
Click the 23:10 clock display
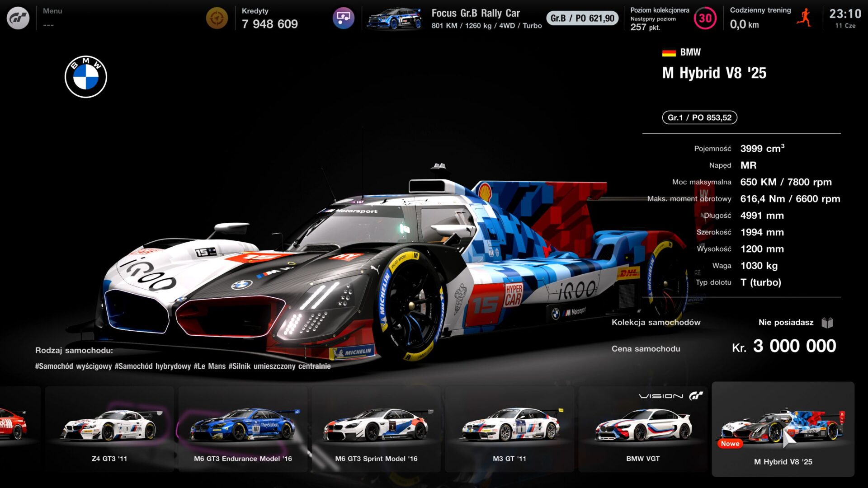coord(845,14)
